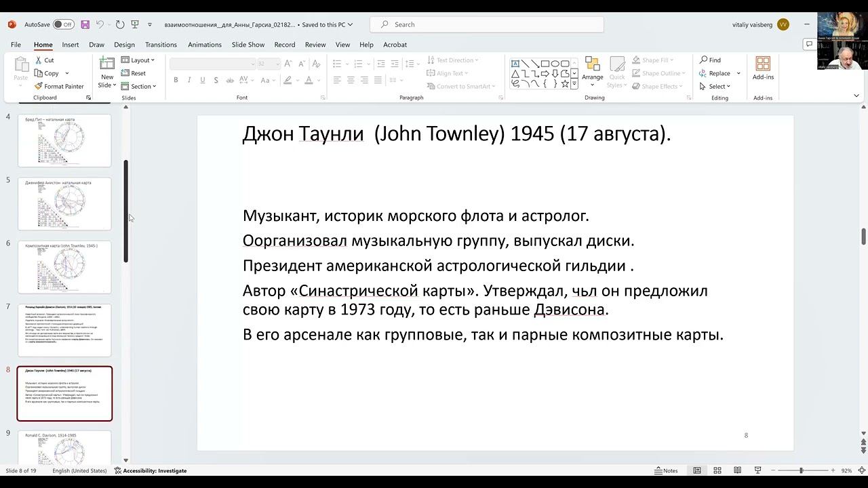Click the Format Painter brush
This screenshot has height=488, width=868.
coord(39,86)
